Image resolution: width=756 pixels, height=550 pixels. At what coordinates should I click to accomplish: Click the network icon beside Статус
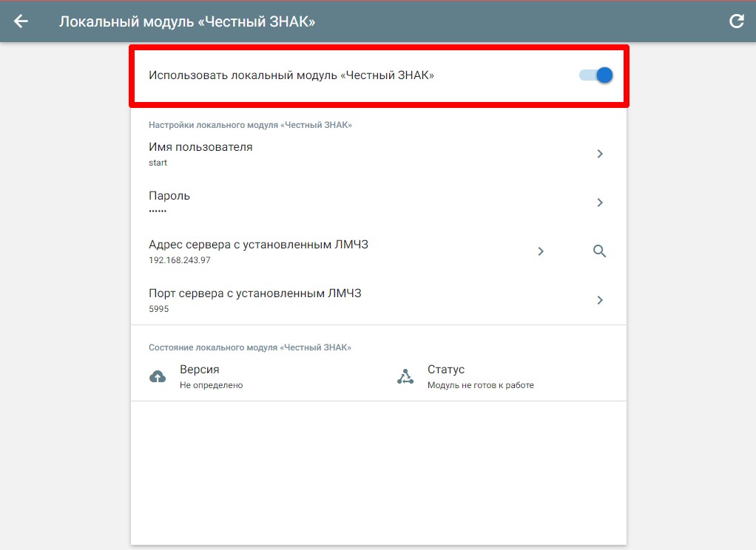(x=405, y=377)
